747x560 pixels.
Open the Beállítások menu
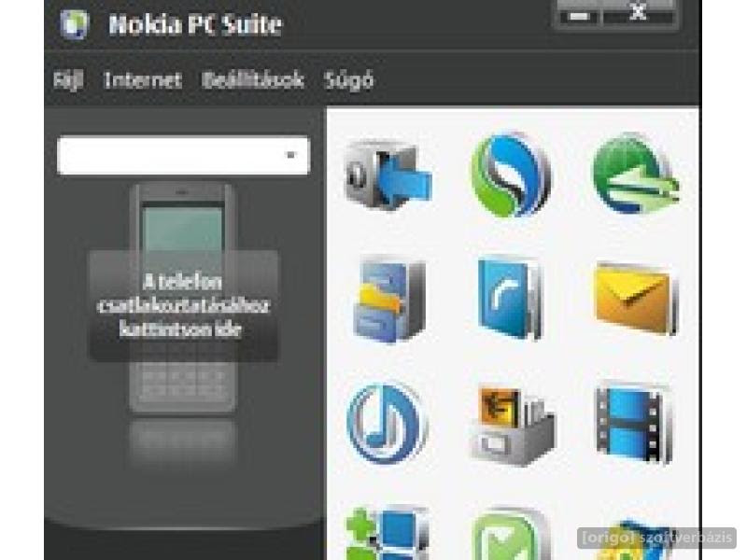(x=253, y=80)
